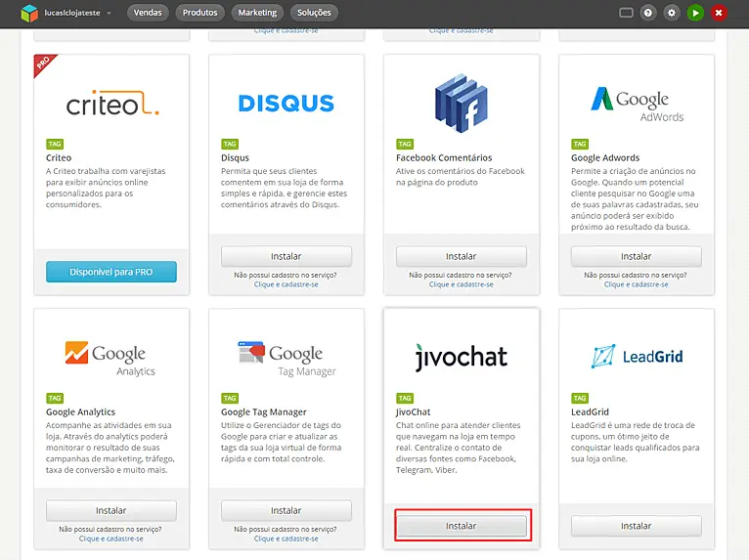Install the Disqus integration
The image size is (749, 560).
point(286,256)
